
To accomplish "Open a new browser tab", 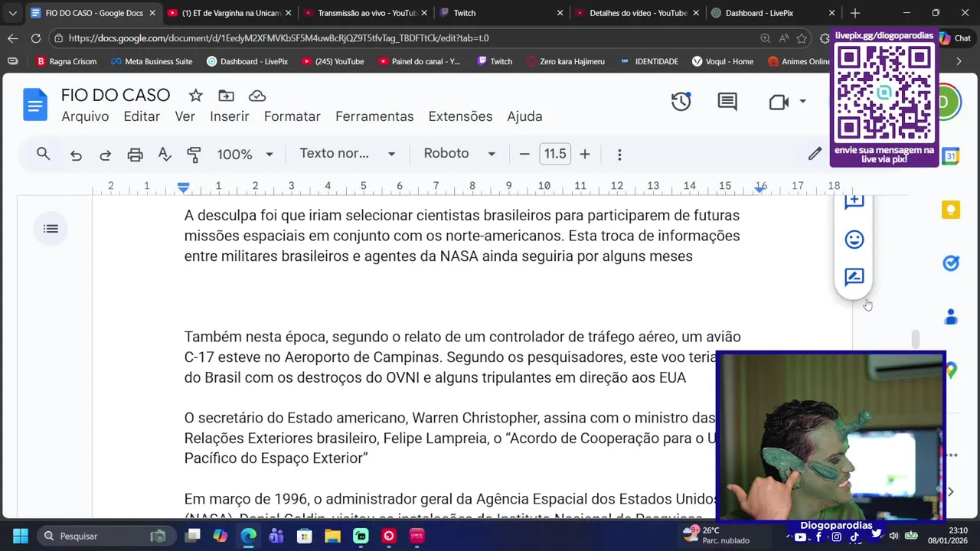I will (855, 13).
